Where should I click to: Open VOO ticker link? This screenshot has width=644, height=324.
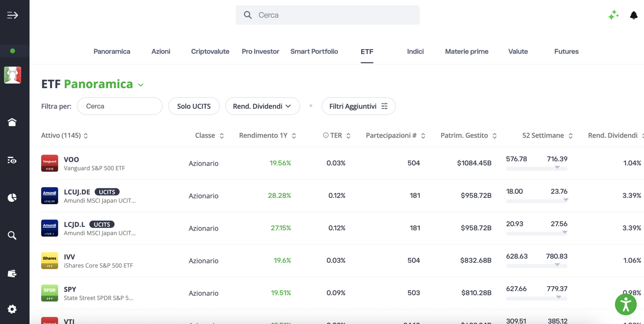point(71,159)
